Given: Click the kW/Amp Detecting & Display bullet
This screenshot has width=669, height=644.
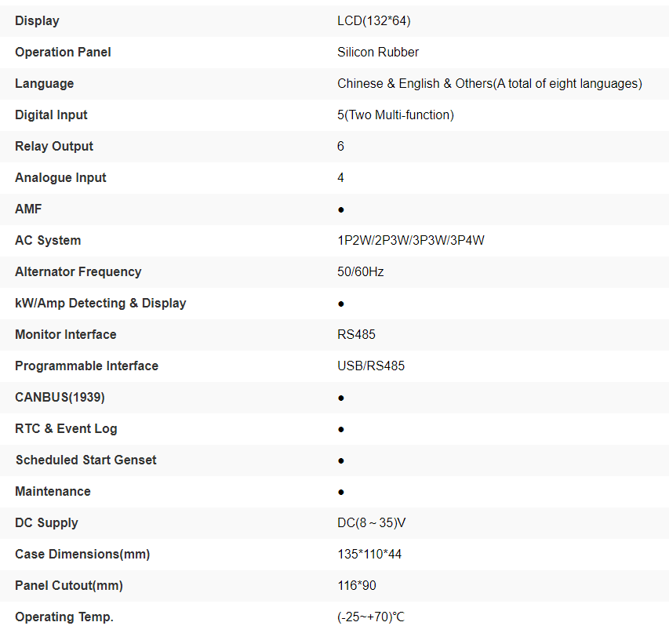Looking at the screenshot, I should point(341,304).
